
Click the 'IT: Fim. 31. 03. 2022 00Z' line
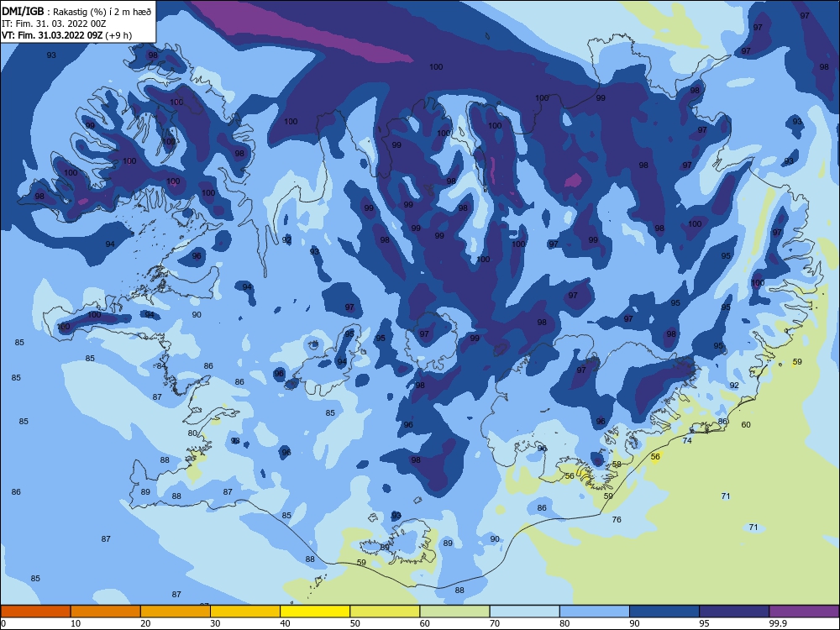54,24
